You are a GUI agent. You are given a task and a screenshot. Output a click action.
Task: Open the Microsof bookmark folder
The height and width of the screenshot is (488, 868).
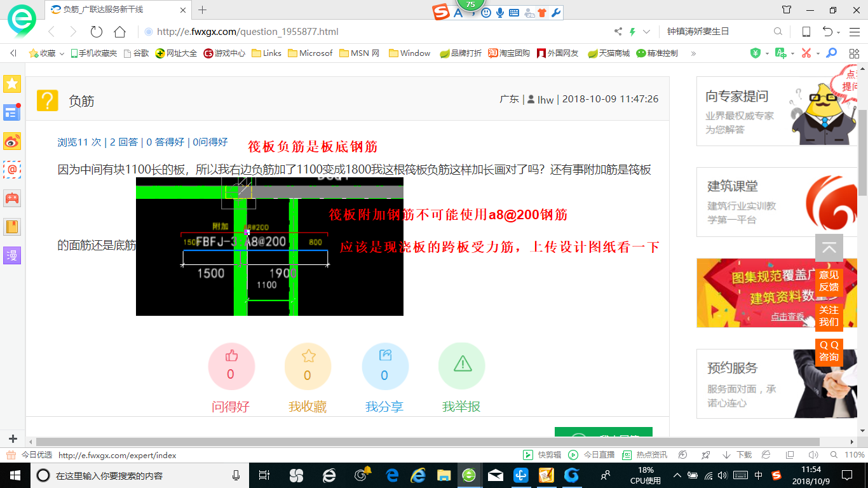[310, 53]
